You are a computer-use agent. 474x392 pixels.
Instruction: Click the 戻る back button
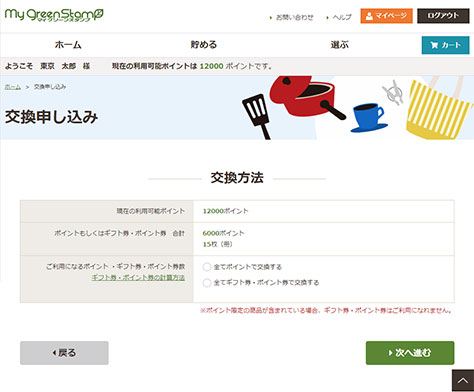click(x=64, y=353)
